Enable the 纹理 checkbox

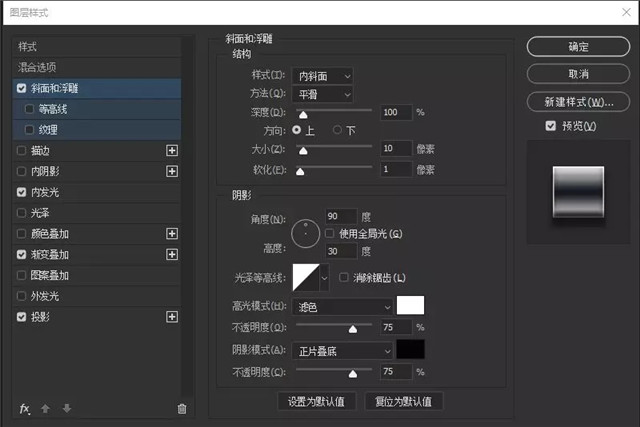[29, 130]
